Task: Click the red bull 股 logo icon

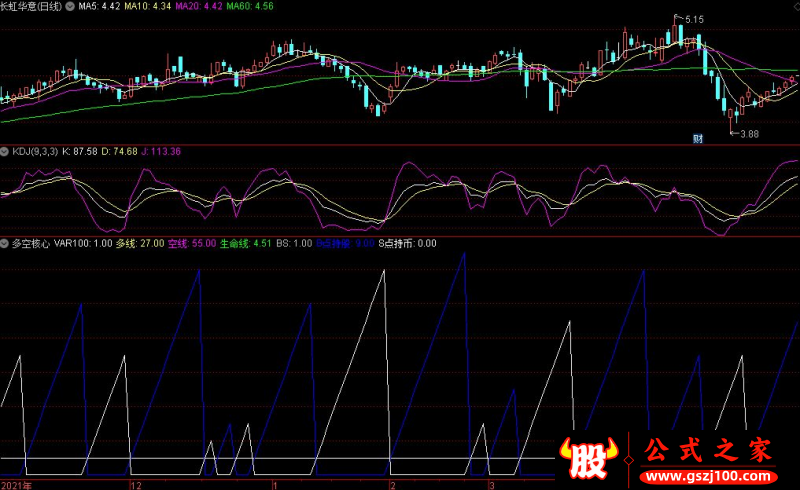Action: (589, 458)
